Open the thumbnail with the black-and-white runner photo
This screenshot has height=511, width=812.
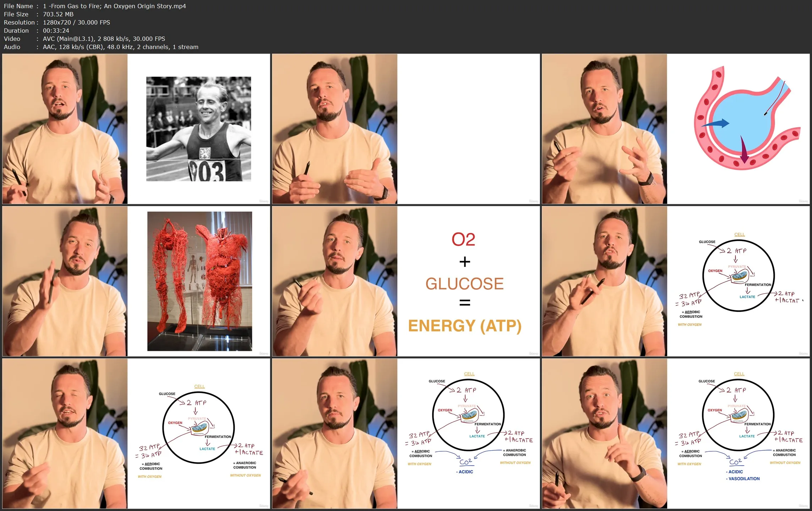(136, 129)
